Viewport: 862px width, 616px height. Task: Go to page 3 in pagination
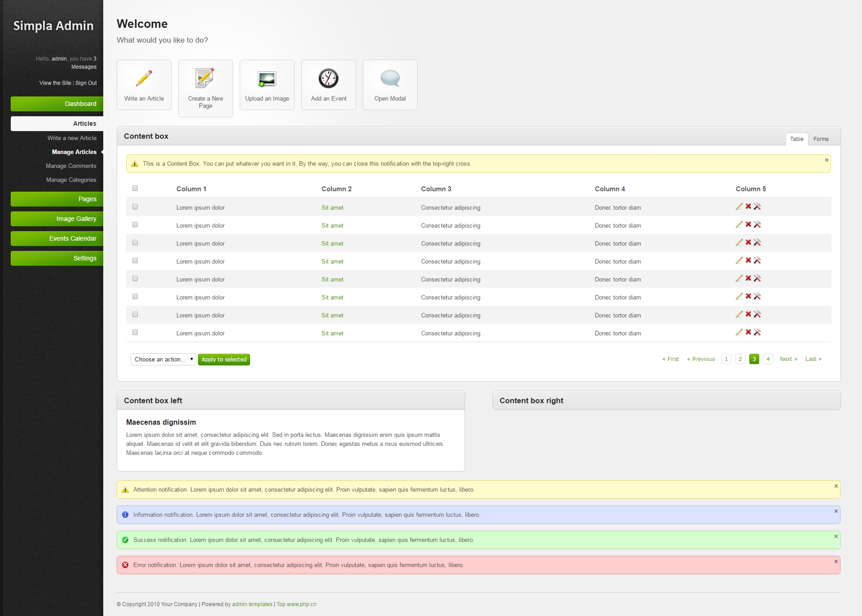[754, 359]
